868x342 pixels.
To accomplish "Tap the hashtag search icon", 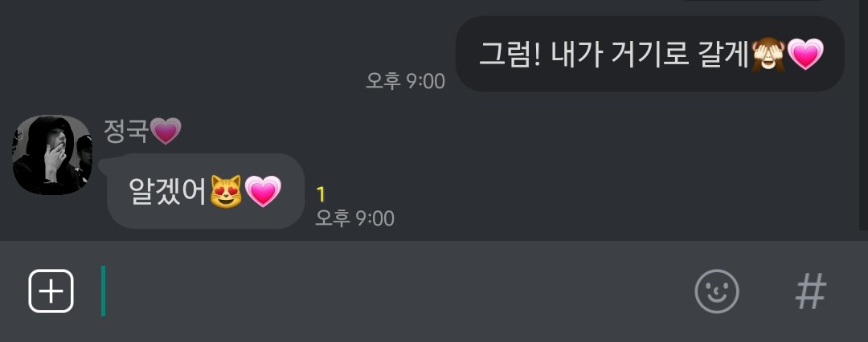I will point(810,291).
